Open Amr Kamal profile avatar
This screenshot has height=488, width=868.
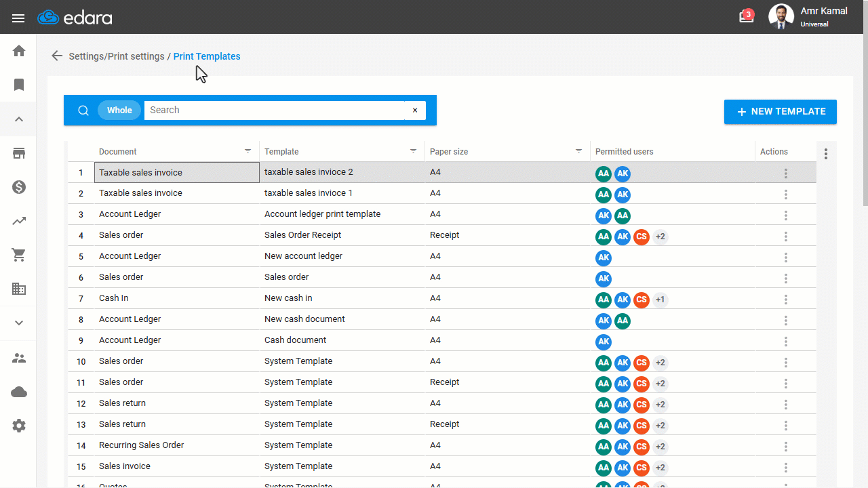pos(781,17)
